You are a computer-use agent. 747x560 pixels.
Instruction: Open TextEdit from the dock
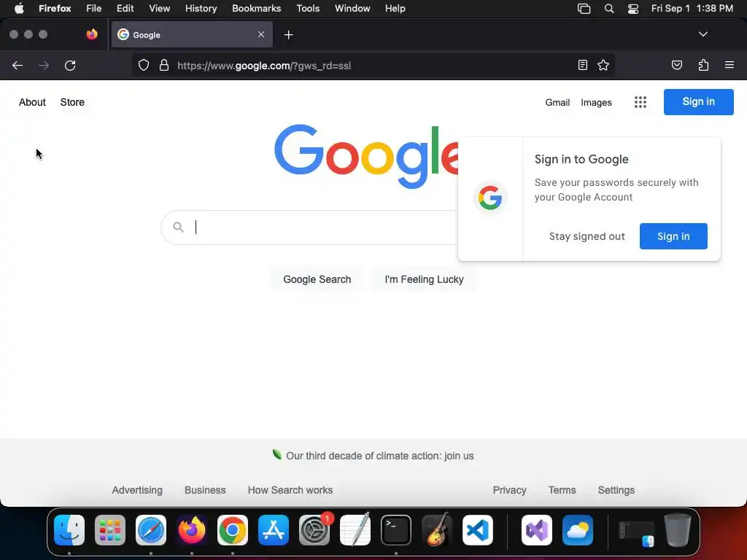(x=355, y=530)
